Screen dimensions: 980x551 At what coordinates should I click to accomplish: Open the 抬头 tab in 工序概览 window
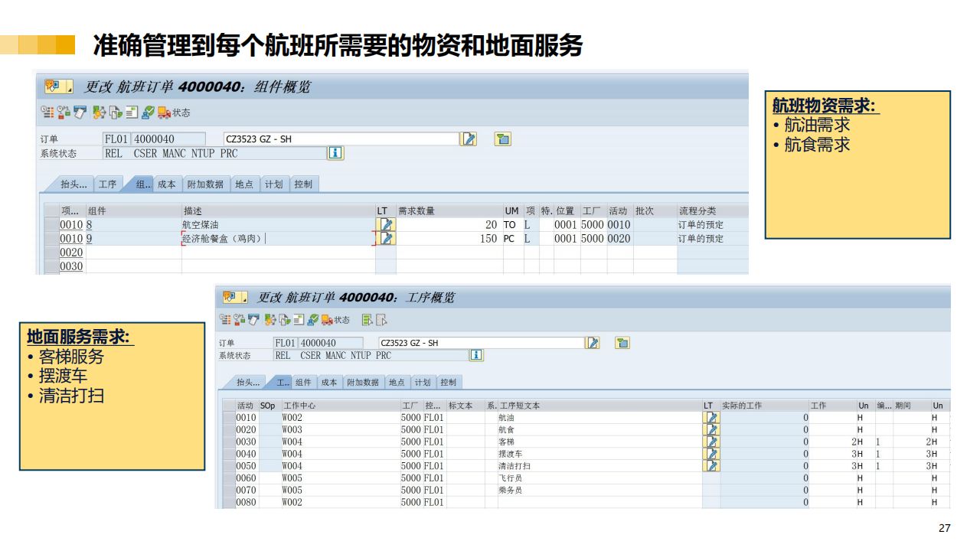pyautogui.click(x=246, y=382)
